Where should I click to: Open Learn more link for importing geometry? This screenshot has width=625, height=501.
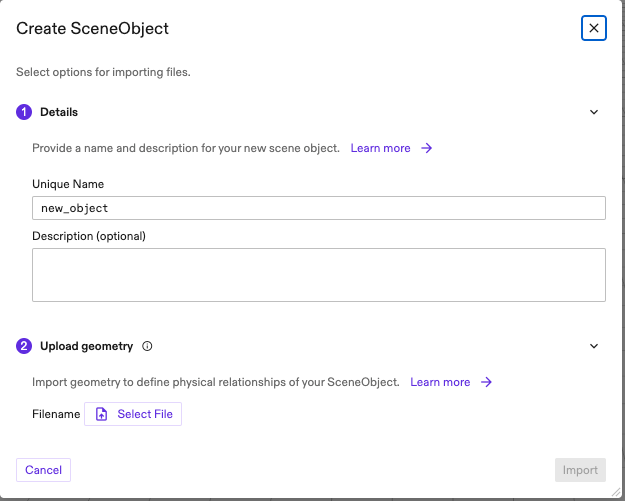click(440, 382)
